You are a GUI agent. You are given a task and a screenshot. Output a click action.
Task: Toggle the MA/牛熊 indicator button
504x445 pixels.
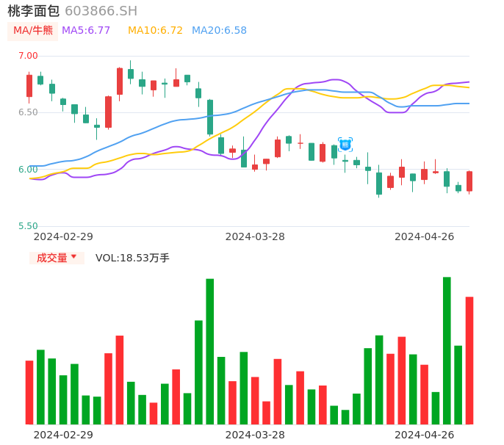coord(33,31)
